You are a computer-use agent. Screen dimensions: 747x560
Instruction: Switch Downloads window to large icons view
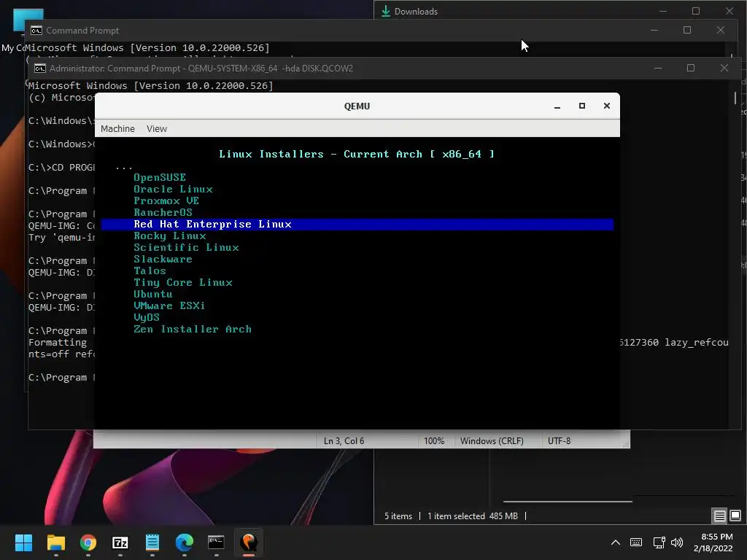(x=735, y=516)
